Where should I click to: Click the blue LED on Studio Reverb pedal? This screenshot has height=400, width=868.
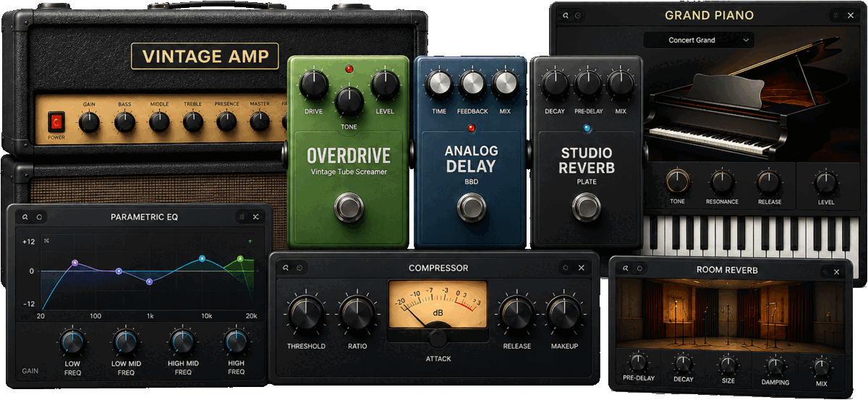(x=587, y=129)
